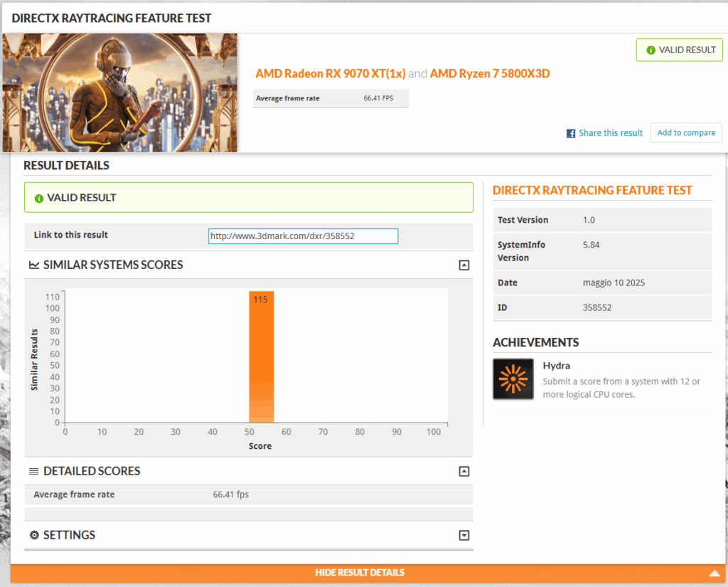Screen dimensions: 728x587
Task: Collapse the Detailed Scores section
Action: tap(464, 471)
